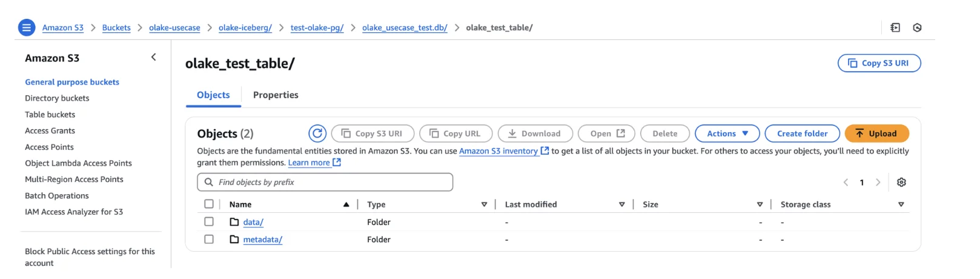Select all objects with header checkbox

point(209,204)
